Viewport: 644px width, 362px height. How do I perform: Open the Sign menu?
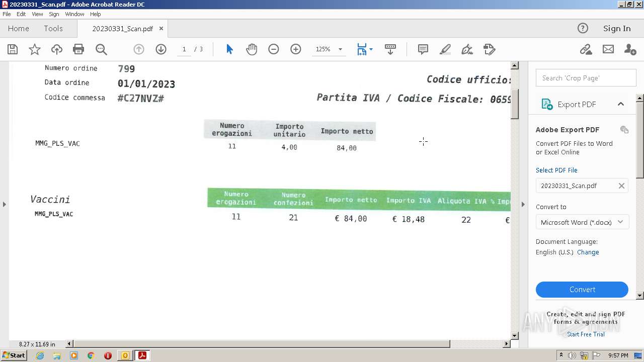tap(54, 14)
